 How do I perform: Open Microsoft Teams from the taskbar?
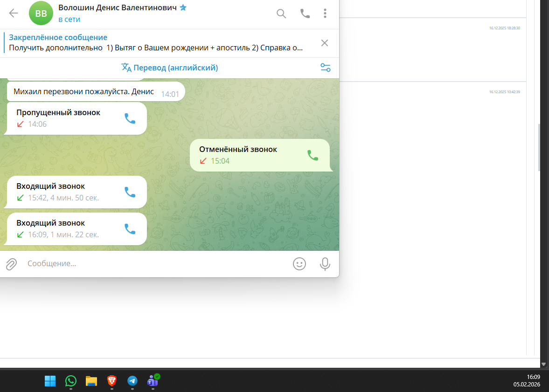(153, 380)
